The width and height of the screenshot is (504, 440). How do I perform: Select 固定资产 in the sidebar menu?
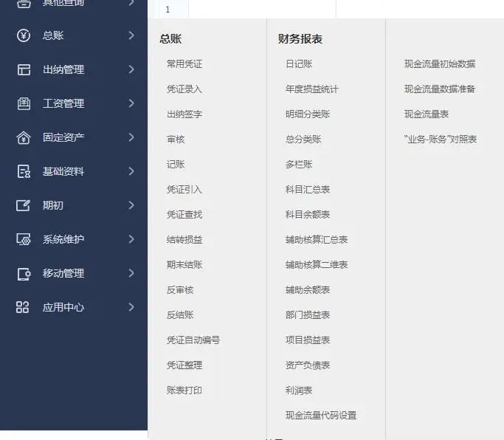[63, 137]
